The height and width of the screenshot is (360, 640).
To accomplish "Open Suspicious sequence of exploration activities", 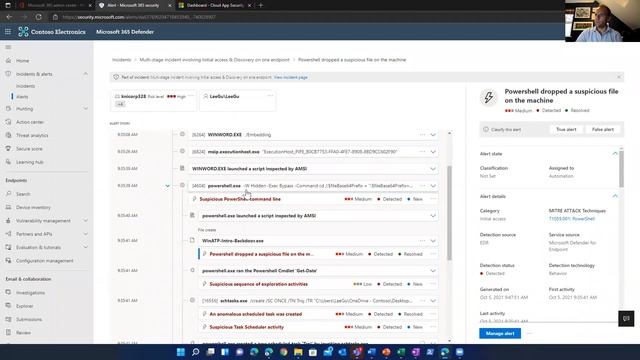I will (x=258, y=284).
